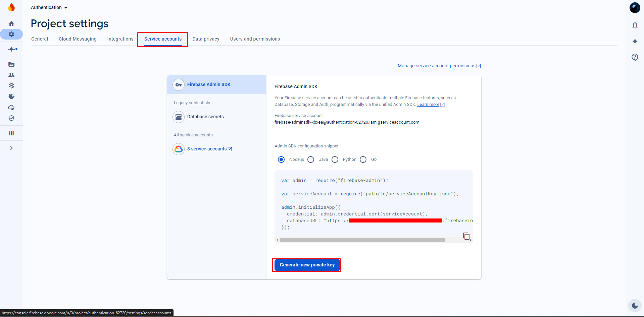
Task: Open App Check shield icon in sidebar
Action: 11,118
